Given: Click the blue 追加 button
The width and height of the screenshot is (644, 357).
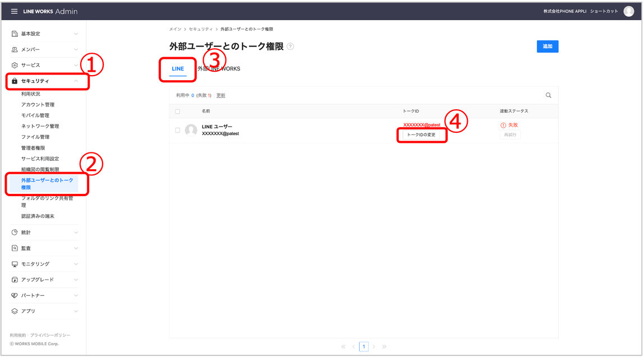Looking at the screenshot, I should coord(548,47).
